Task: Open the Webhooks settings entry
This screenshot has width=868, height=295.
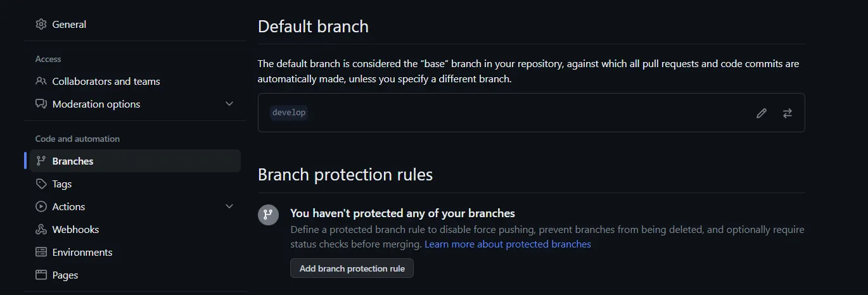Action: (x=75, y=229)
